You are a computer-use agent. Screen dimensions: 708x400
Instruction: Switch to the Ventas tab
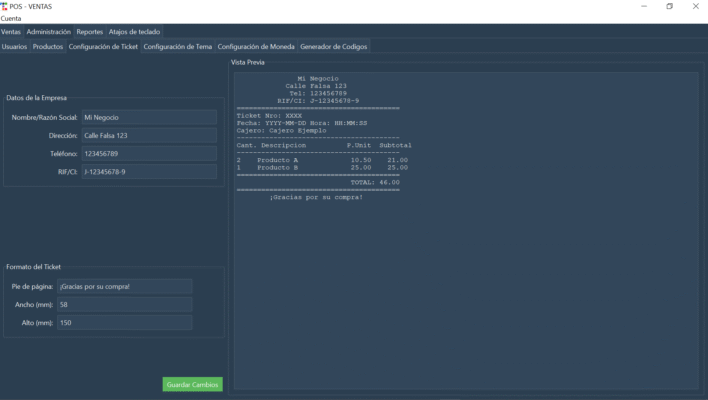(x=11, y=32)
